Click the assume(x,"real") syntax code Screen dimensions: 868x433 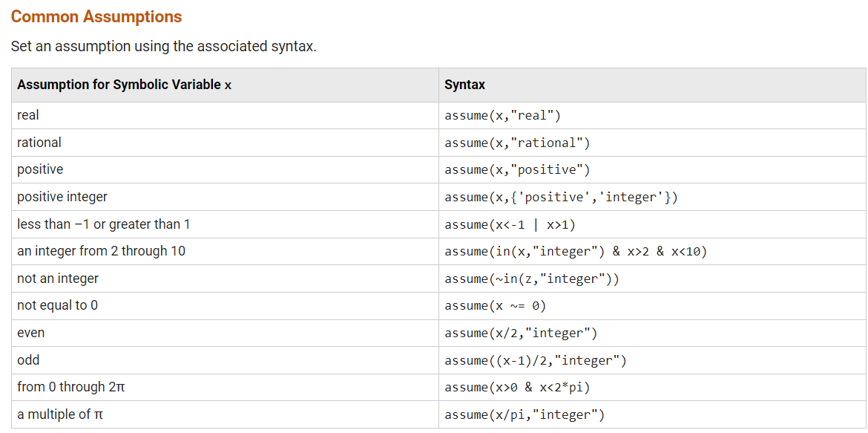(503, 116)
